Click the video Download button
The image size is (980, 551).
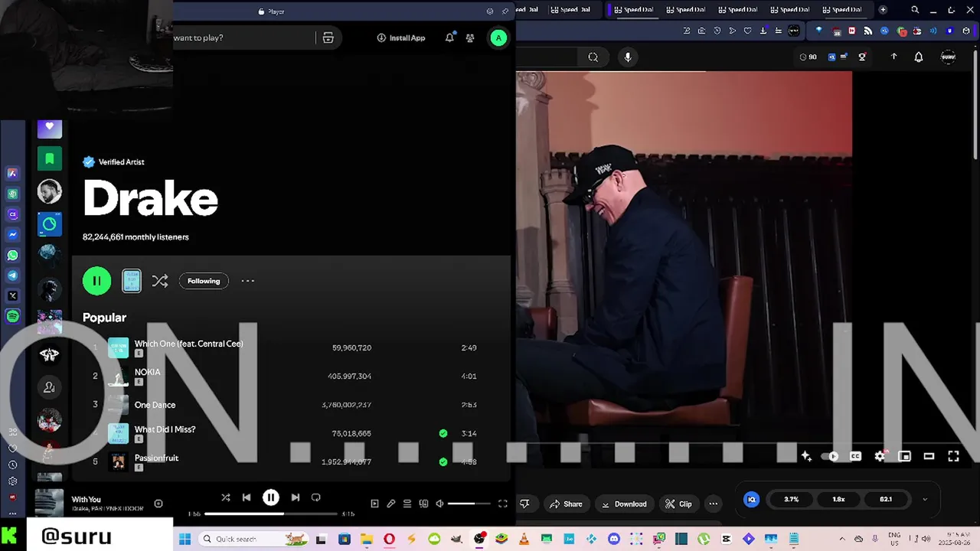click(x=624, y=504)
